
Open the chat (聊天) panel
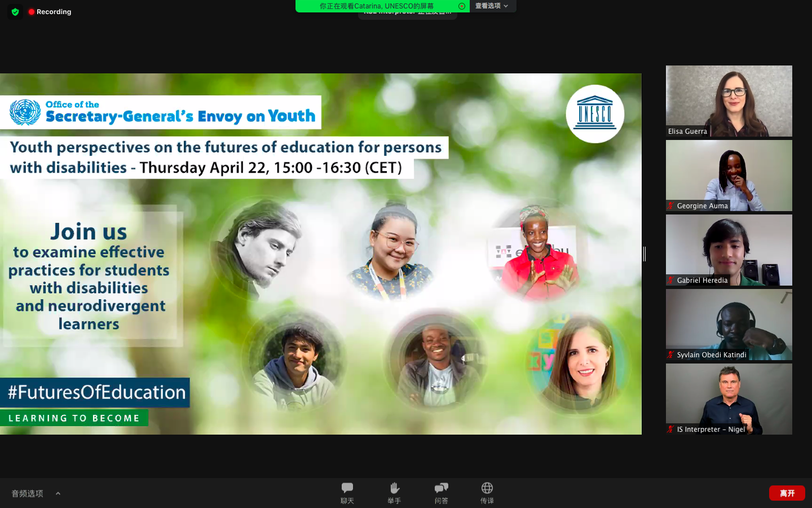347,493
